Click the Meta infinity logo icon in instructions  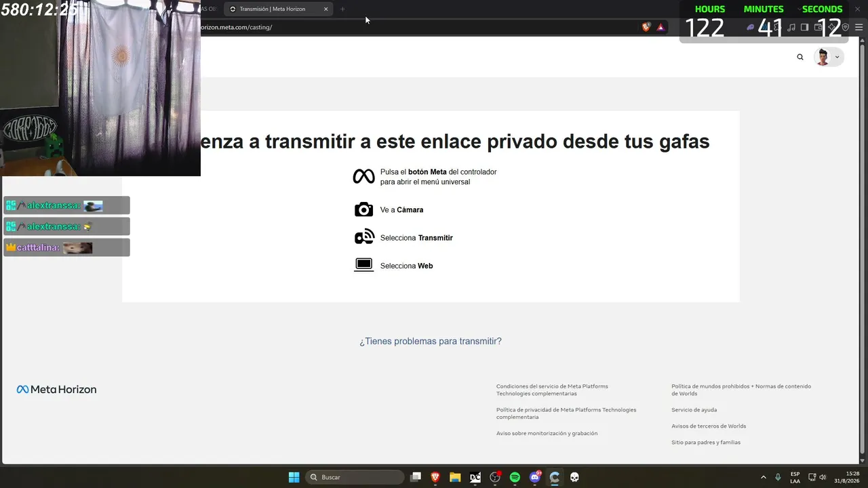point(363,176)
